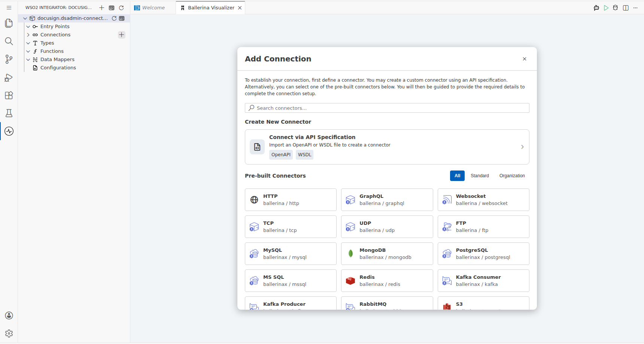
Task: Select the MySQL connector card
Action: [291, 254]
